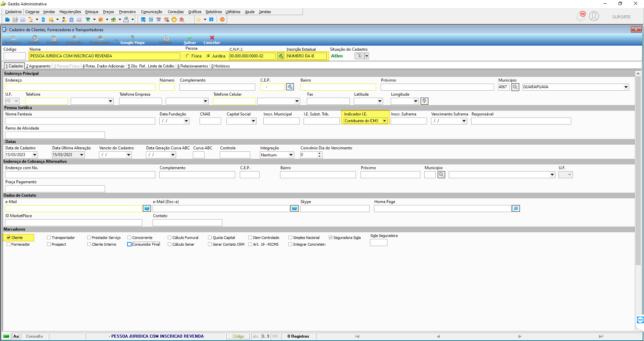Click the Código button in status bar

tap(238, 336)
